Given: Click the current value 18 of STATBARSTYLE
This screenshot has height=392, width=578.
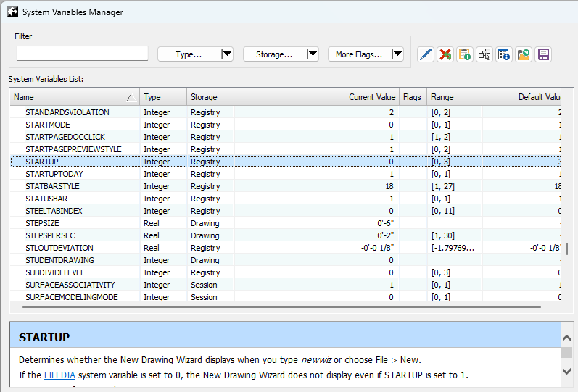Looking at the screenshot, I should click(389, 186).
